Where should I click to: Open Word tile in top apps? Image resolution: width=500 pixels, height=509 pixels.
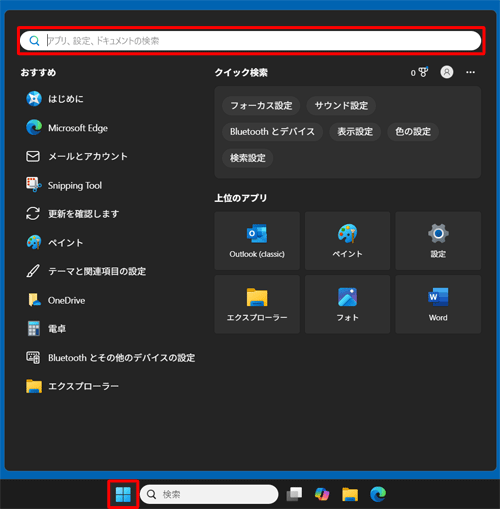[438, 304]
